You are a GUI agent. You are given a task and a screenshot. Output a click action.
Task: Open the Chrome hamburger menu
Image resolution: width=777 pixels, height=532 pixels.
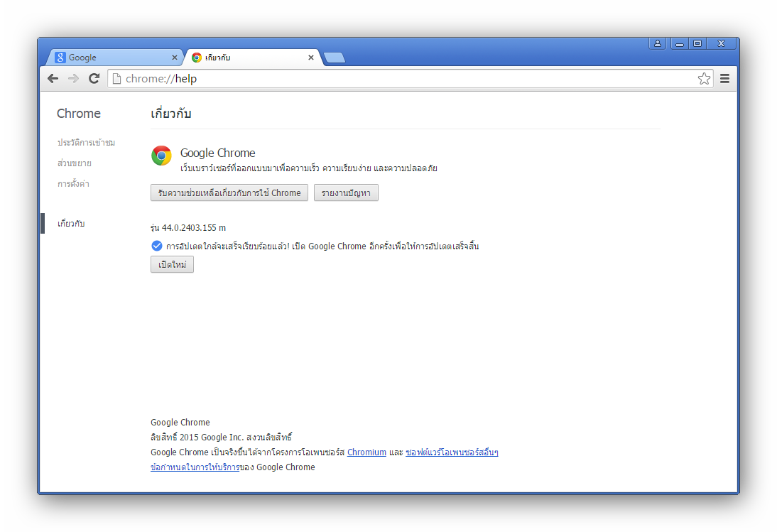[x=724, y=78]
